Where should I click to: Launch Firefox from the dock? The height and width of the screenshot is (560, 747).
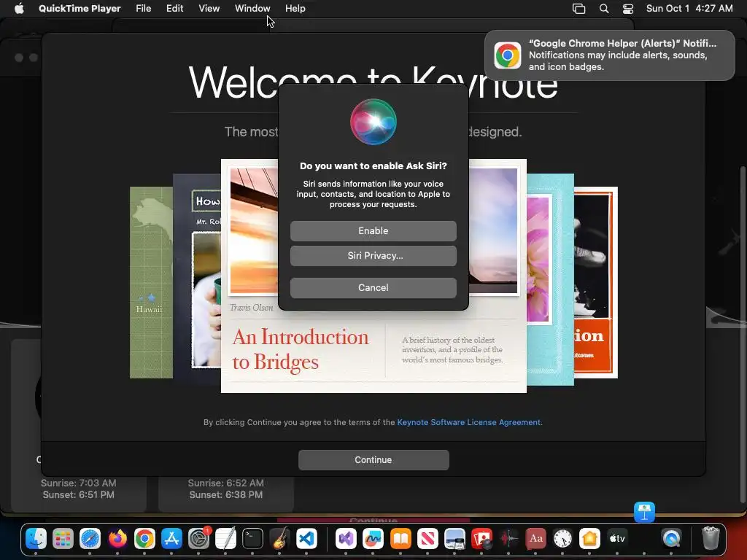click(117, 539)
